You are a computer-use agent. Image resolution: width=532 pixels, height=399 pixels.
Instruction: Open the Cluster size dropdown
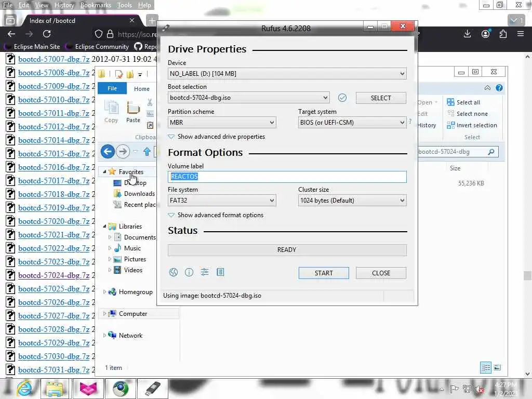[x=352, y=201]
